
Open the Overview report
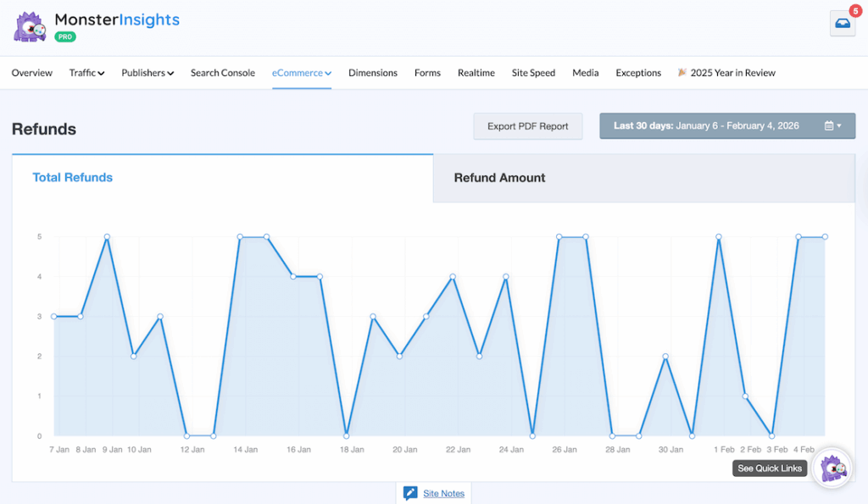click(31, 73)
